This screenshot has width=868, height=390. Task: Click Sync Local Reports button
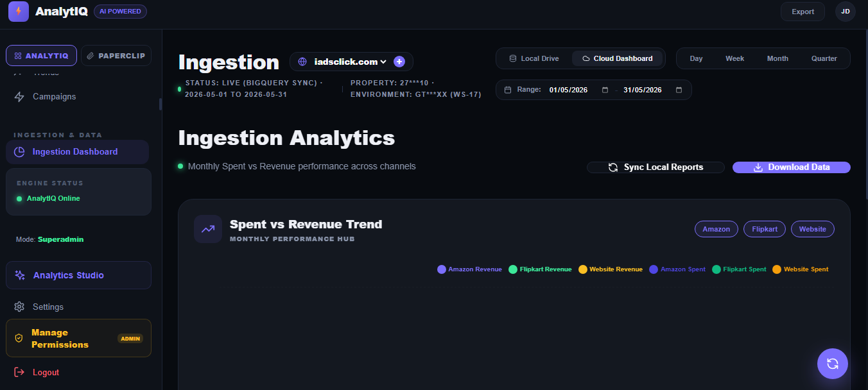(x=655, y=167)
